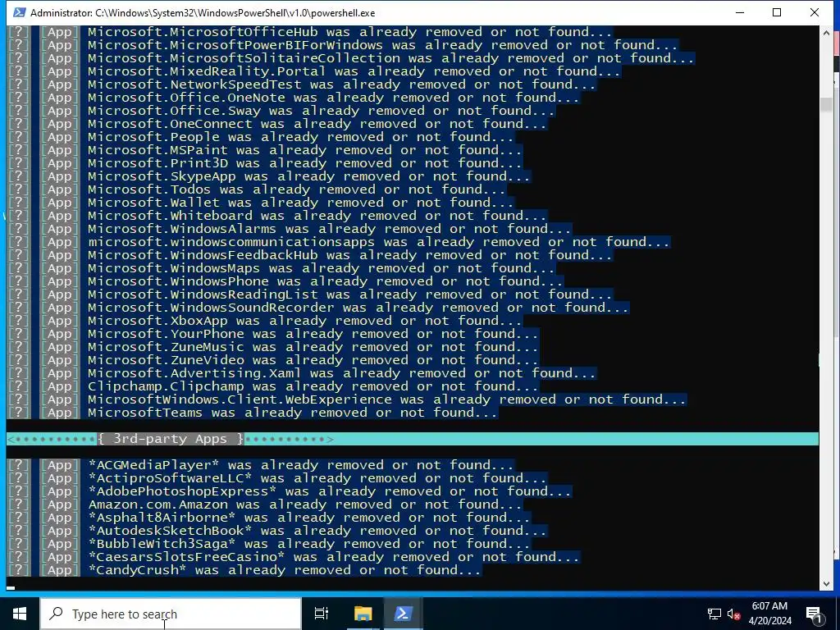This screenshot has height=630, width=840.
Task: Click the Microsoft.Wallet line
Action: tap(261, 203)
